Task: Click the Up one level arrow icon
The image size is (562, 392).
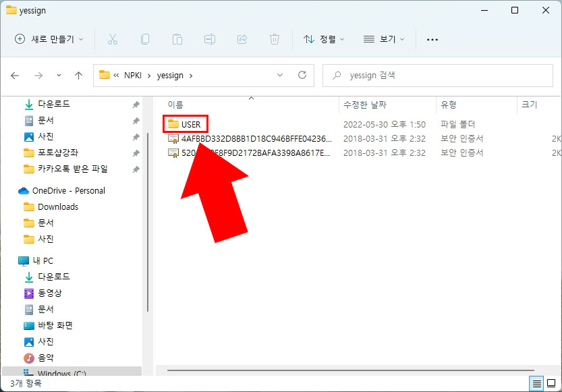Action: coord(78,75)
